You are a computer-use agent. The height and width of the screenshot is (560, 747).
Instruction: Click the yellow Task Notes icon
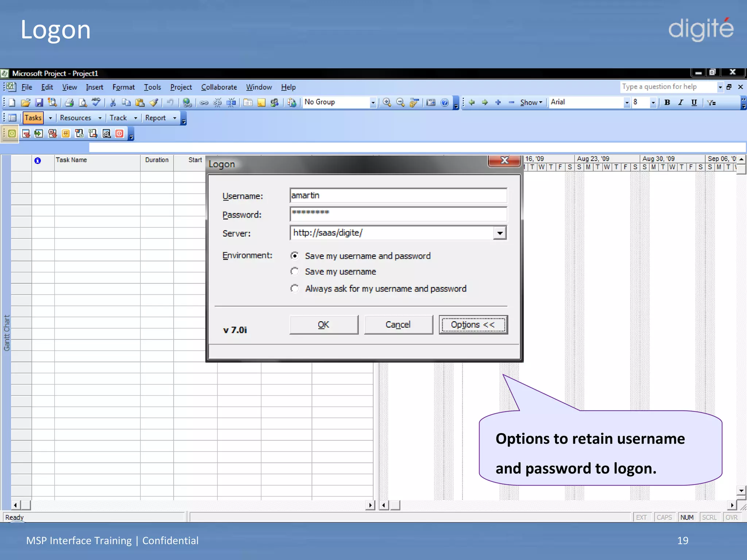pos(261,102)
